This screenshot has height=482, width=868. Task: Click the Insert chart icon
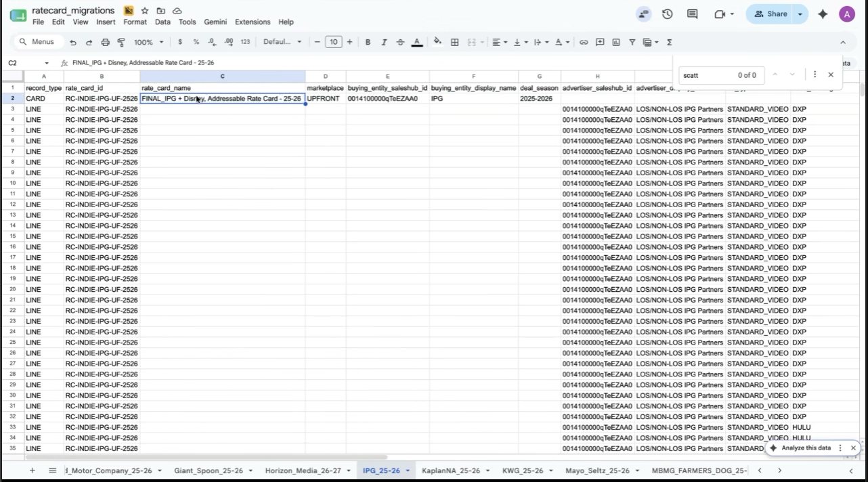[616, 42]
